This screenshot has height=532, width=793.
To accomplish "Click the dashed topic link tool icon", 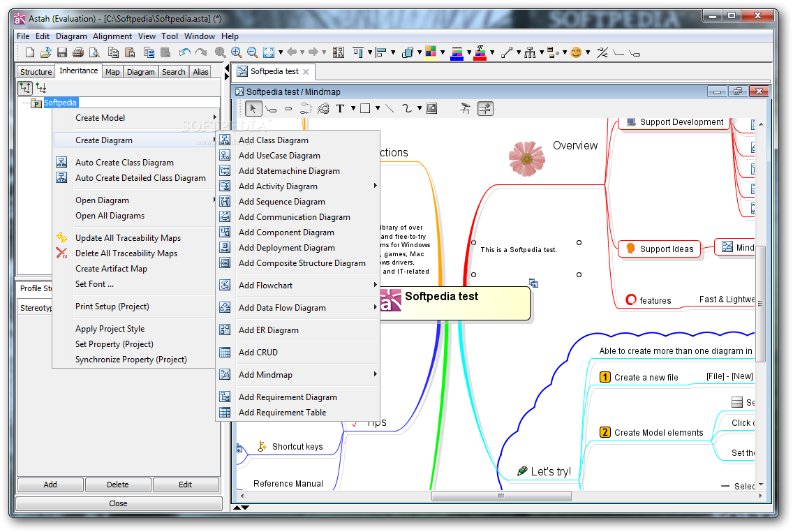I will [x=306, y=108].
